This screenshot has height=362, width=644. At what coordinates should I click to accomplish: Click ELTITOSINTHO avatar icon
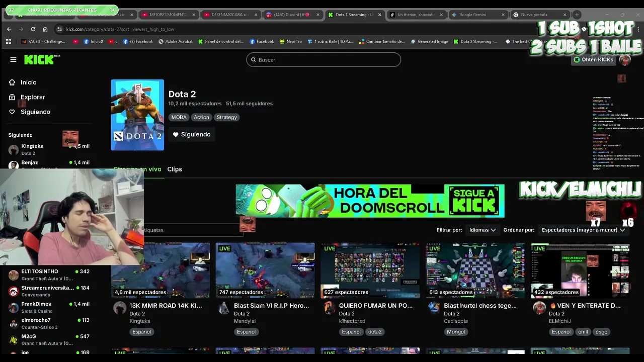[14, 275]
